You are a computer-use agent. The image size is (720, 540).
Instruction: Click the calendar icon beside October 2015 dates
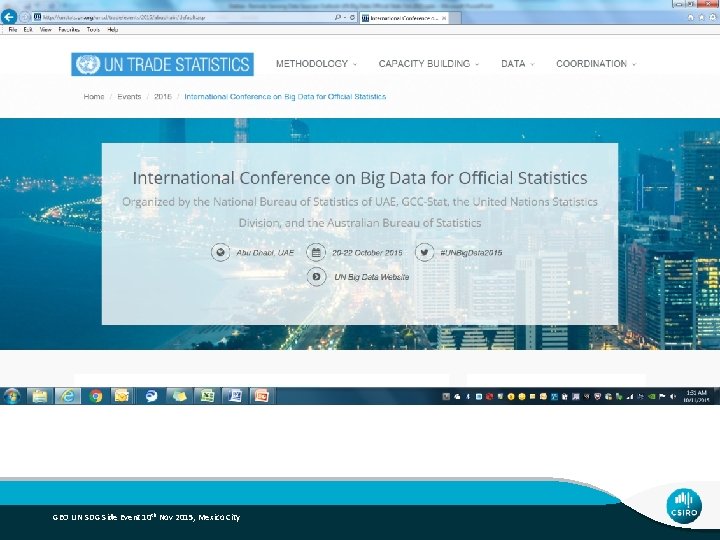coord(316,253)
